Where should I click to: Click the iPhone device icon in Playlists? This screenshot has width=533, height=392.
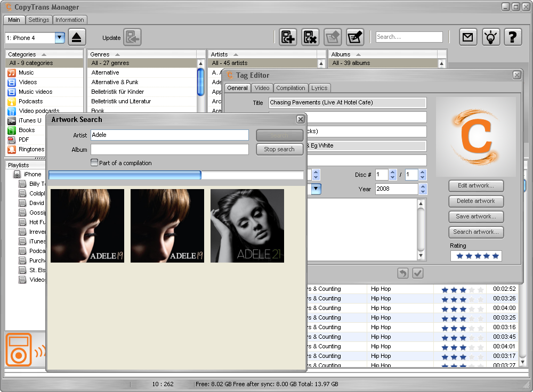[17, 174]
